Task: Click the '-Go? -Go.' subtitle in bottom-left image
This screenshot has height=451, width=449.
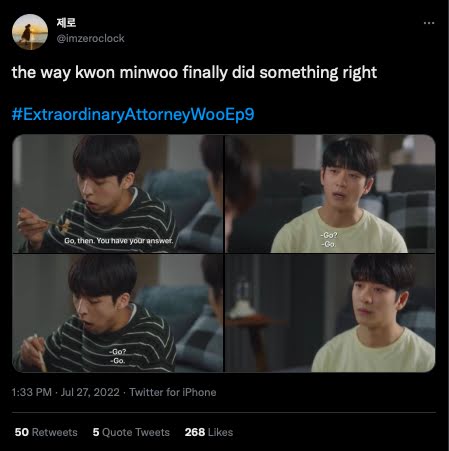Action: click(x=118, y=356)
